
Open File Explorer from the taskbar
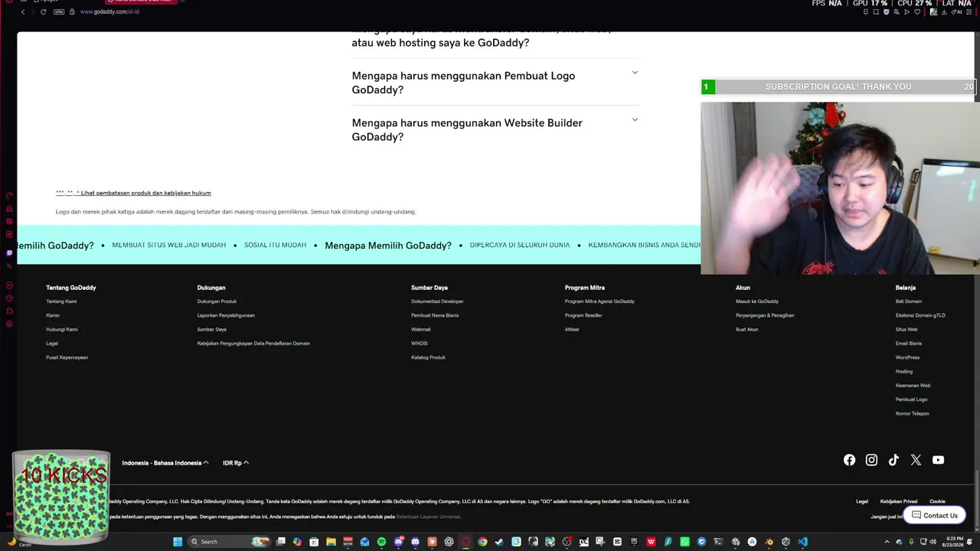pos(331,542)
